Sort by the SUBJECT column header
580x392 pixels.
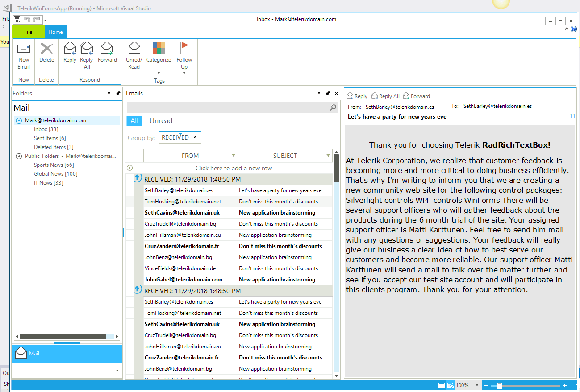285,156
